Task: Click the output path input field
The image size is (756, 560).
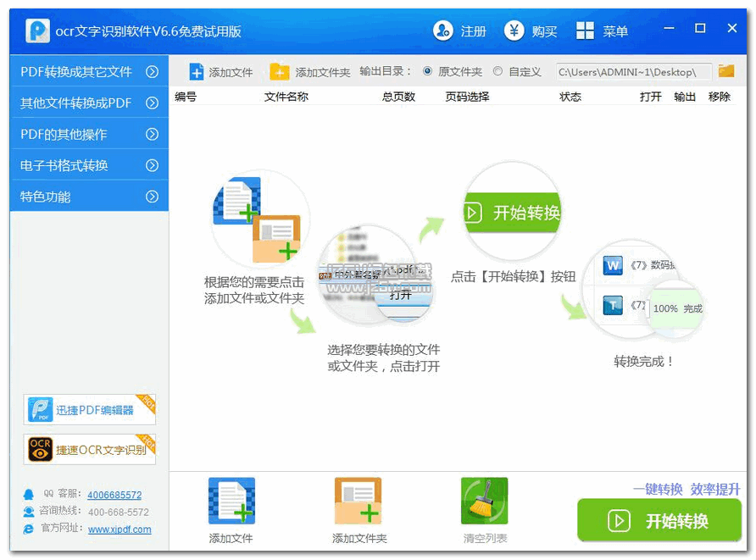Action: 634,72
